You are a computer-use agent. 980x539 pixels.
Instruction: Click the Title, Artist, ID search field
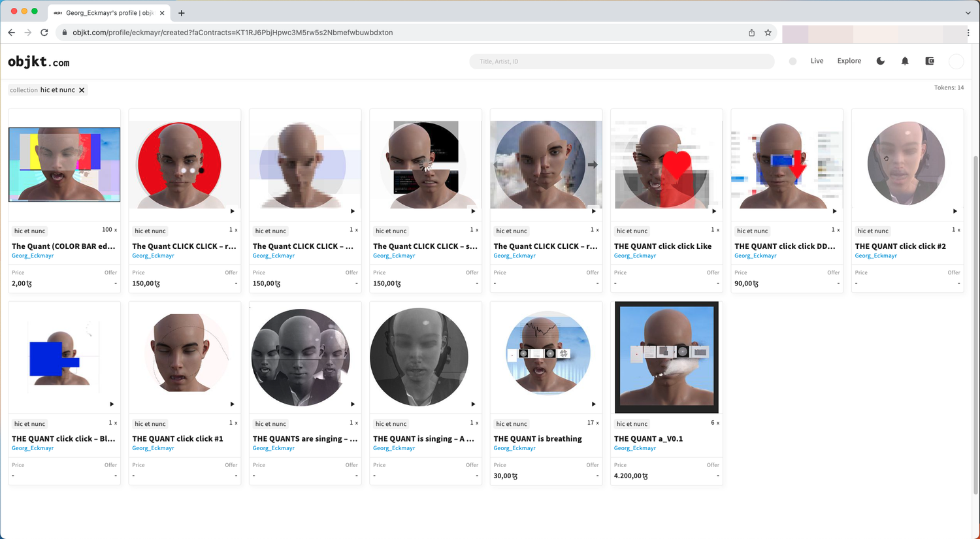[x=621, y=61]
